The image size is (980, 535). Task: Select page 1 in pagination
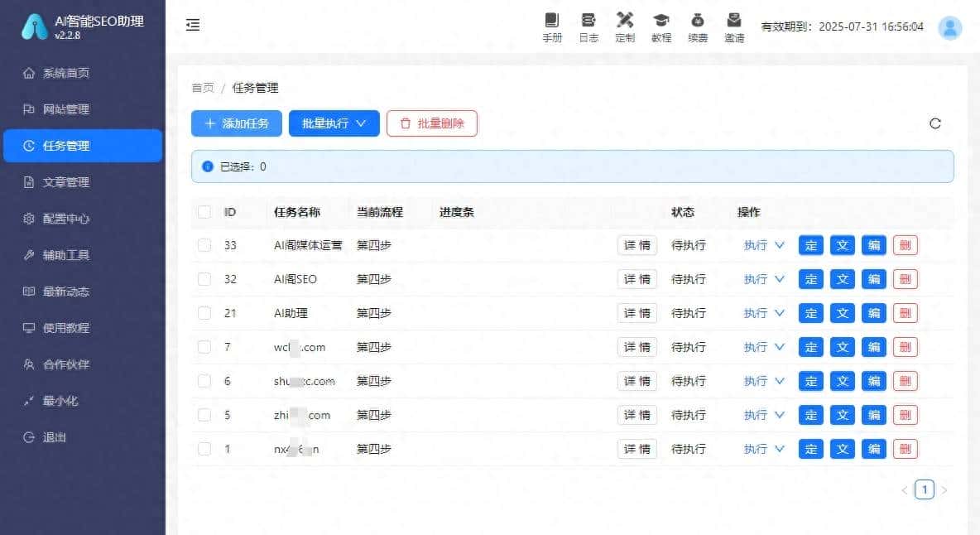click(925, 489)
